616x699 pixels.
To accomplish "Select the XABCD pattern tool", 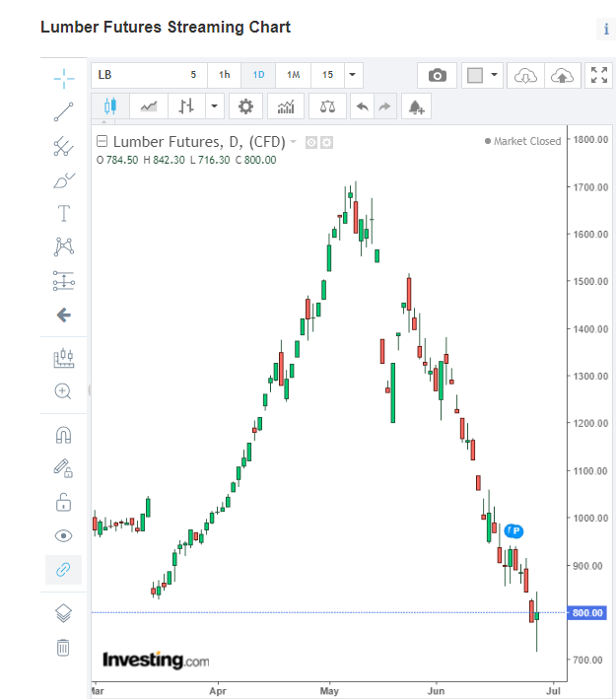I will (64, 246).
